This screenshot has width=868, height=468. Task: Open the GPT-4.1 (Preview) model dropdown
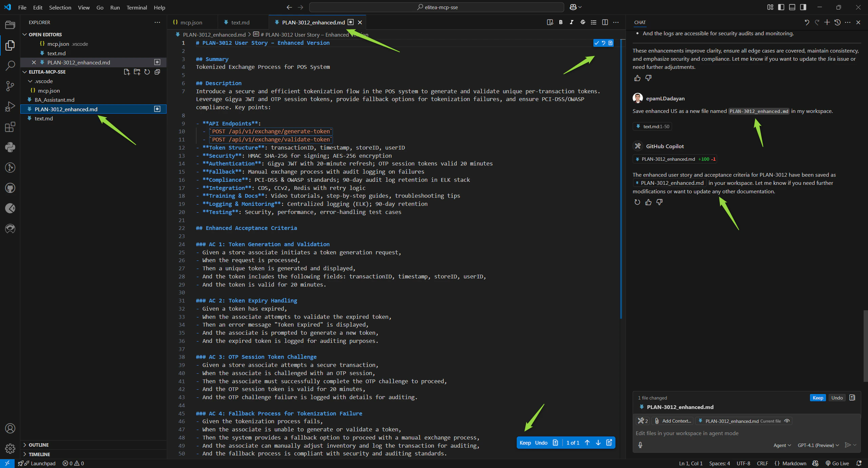pyautogui.click(x=817, y=445)
